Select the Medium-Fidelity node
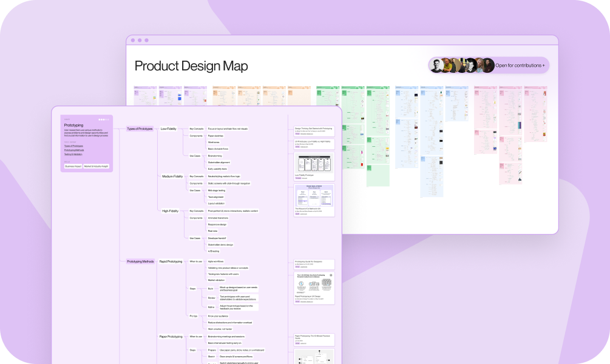This screenshot has height=364, width=610. pos(172,176)
